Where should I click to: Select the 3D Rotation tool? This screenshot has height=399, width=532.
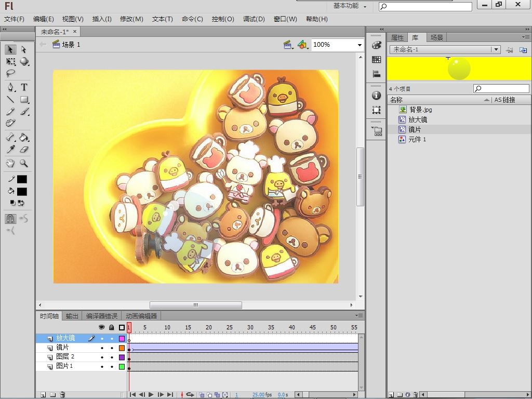(24, 61)
